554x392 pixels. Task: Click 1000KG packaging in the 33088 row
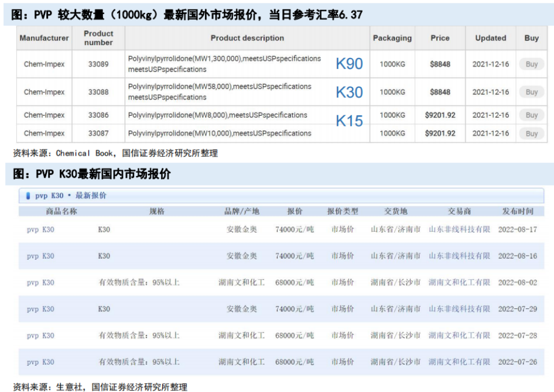tap(392, 92)
